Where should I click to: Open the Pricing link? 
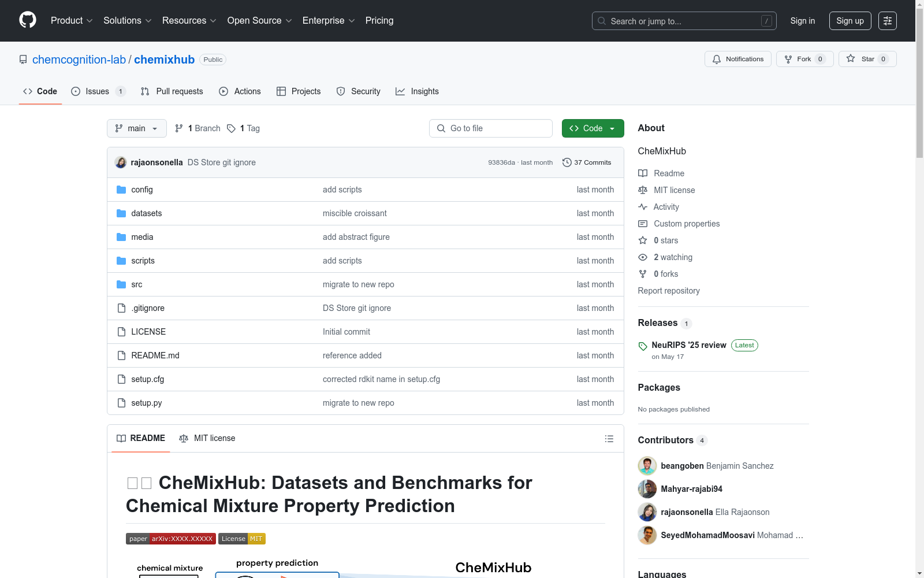tap(379, 21)
